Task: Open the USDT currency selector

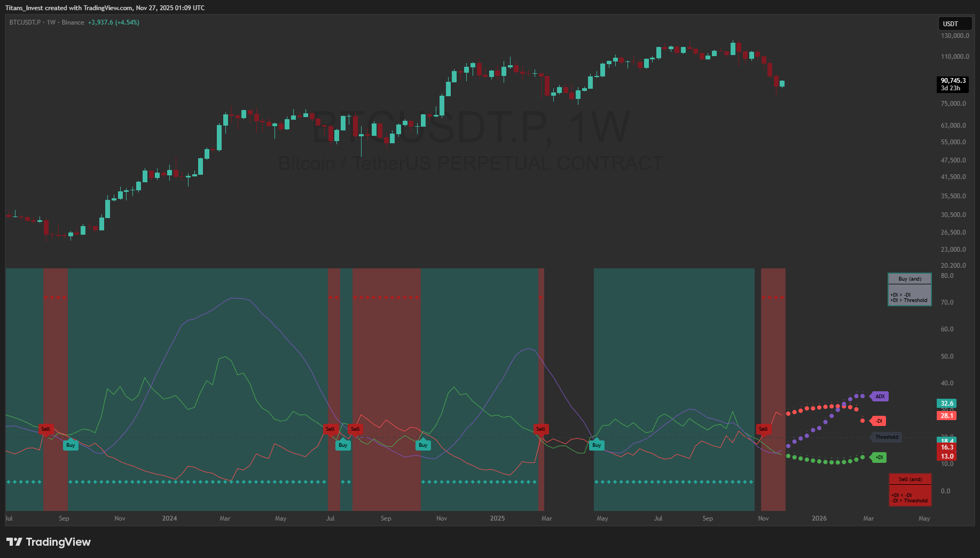Action: pyautogui.click(x=955, y=24)
